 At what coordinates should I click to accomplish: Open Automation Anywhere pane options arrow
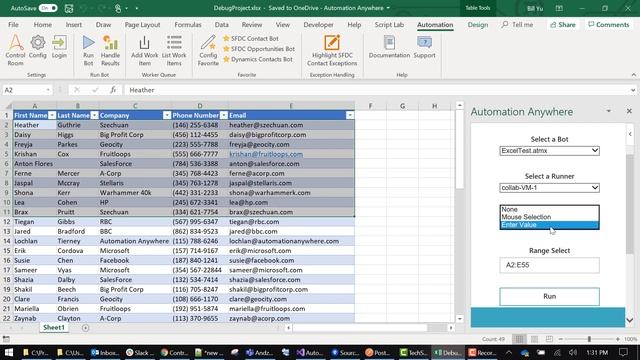point(609,111)
